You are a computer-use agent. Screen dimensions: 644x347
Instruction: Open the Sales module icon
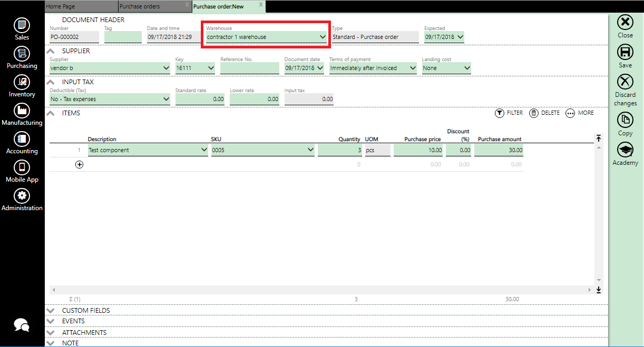[22, 25]
